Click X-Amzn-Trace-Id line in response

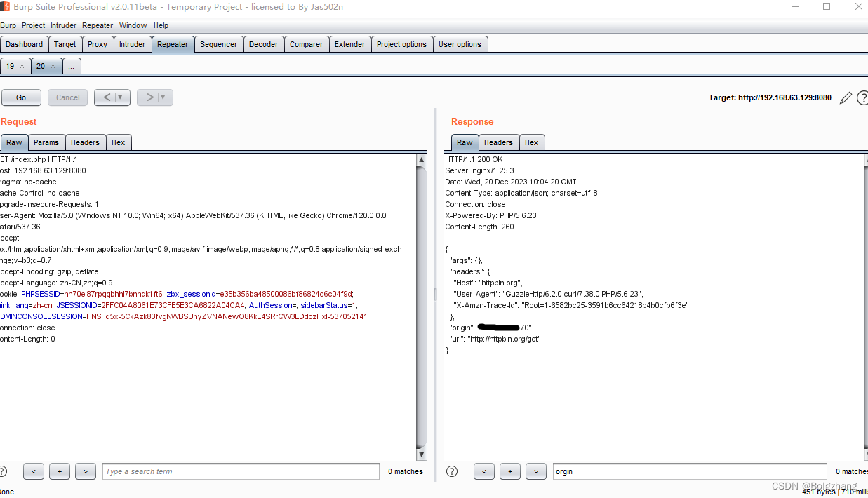click(571, 305)
